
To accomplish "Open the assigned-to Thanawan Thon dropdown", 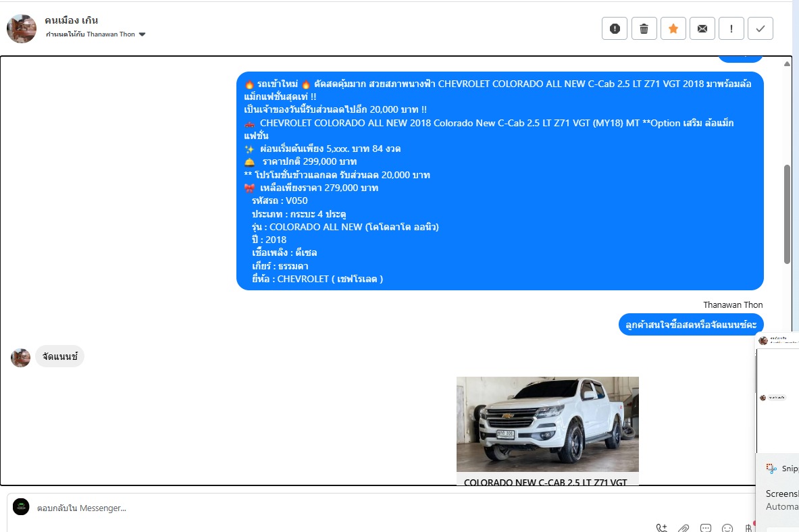I will tap(96, 34).
